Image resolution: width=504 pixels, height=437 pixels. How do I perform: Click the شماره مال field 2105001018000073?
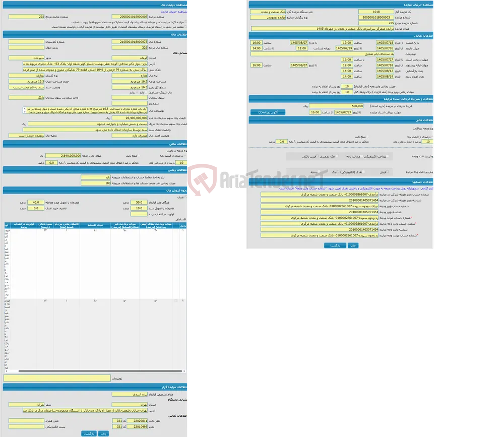[130, 42]
